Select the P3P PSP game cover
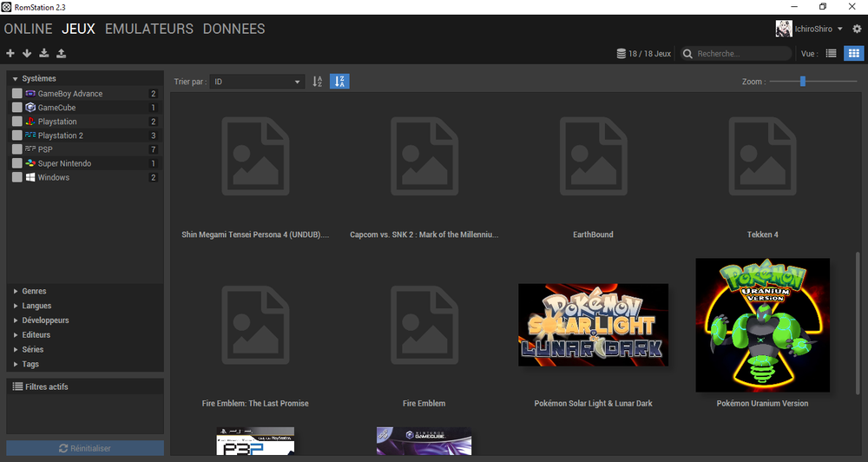 [x=255, y=441]
